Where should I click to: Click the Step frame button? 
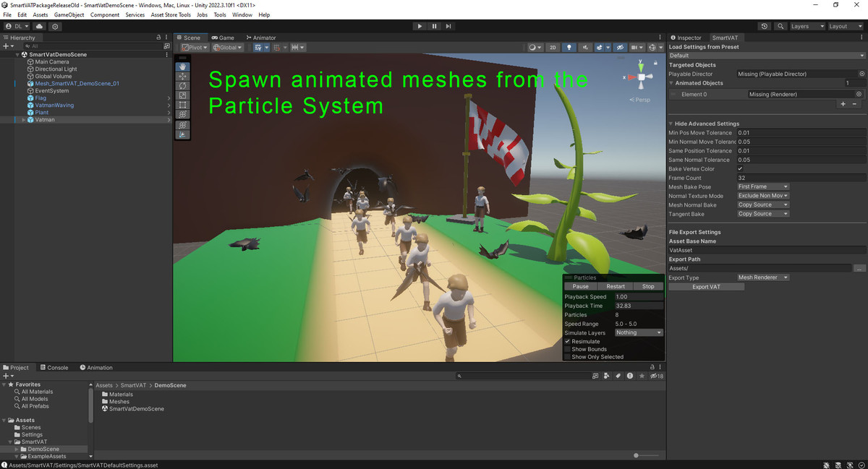tap(448, 26)
